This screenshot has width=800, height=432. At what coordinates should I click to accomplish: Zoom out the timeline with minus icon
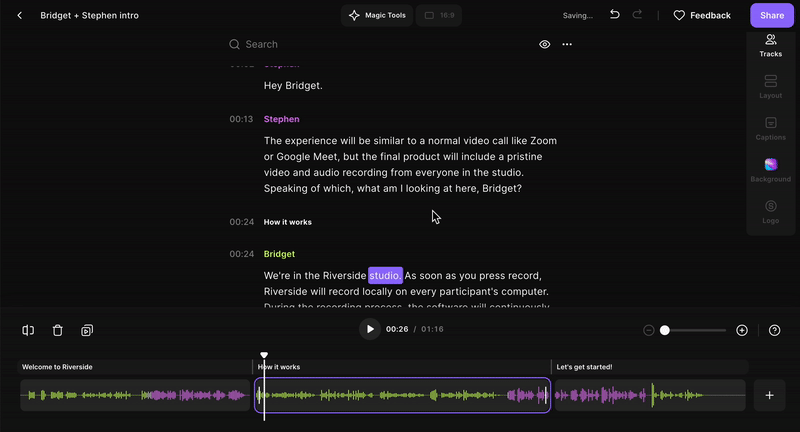coord(648,331)
